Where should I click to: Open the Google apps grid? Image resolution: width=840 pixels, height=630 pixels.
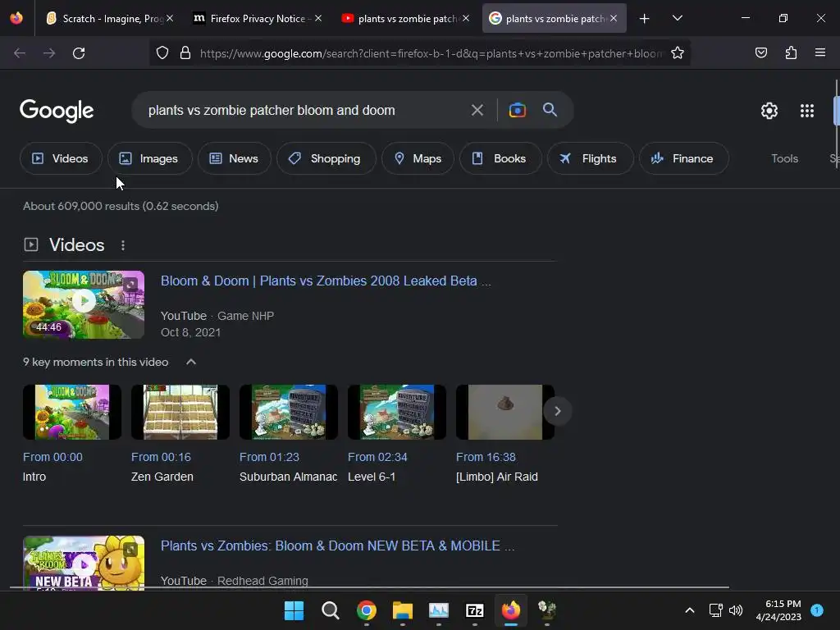coord(807,111)
